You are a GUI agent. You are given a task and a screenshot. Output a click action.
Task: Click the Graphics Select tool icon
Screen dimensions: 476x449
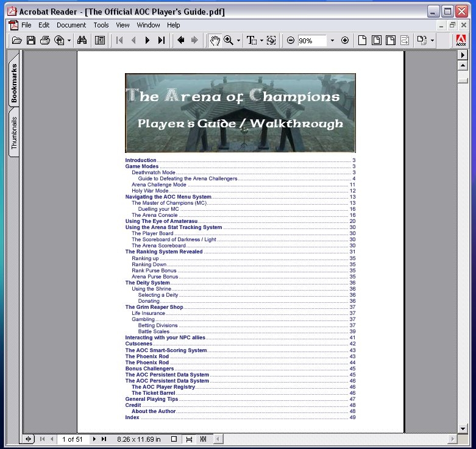tap(271, 40)
